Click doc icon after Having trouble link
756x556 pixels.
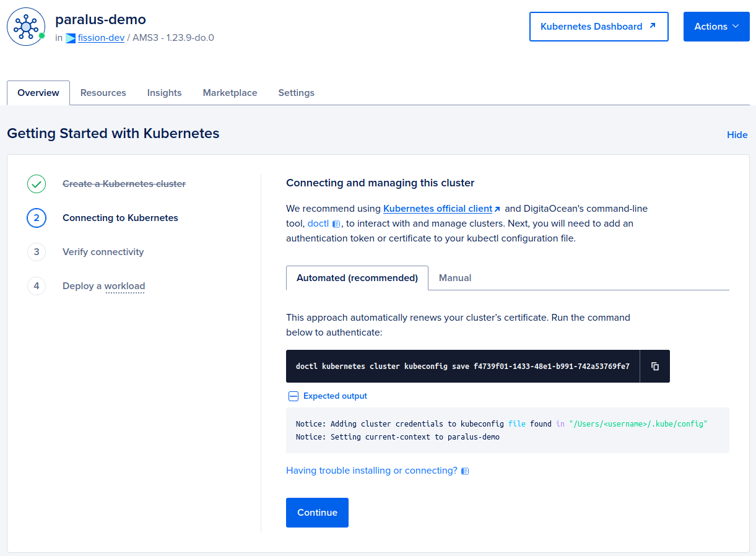(465, 471)
